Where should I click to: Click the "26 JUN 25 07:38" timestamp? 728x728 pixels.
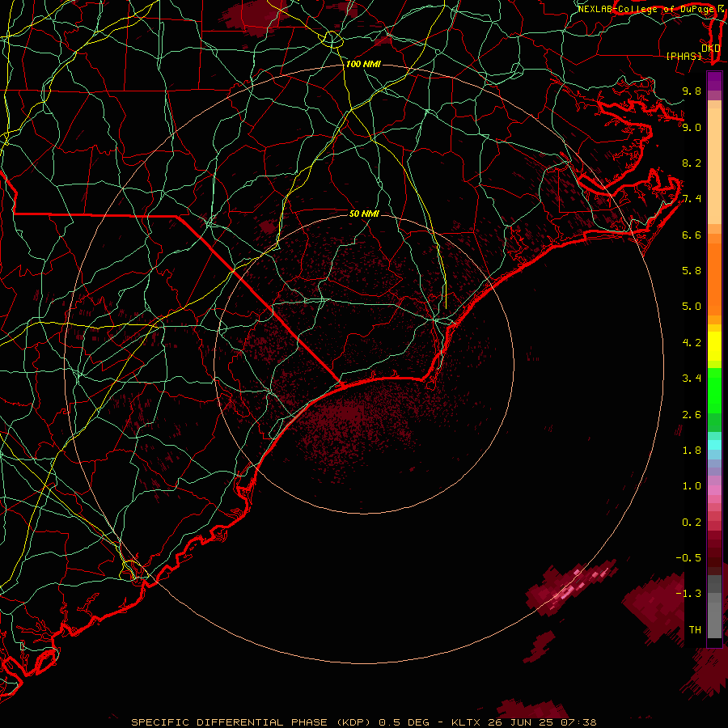542,722
